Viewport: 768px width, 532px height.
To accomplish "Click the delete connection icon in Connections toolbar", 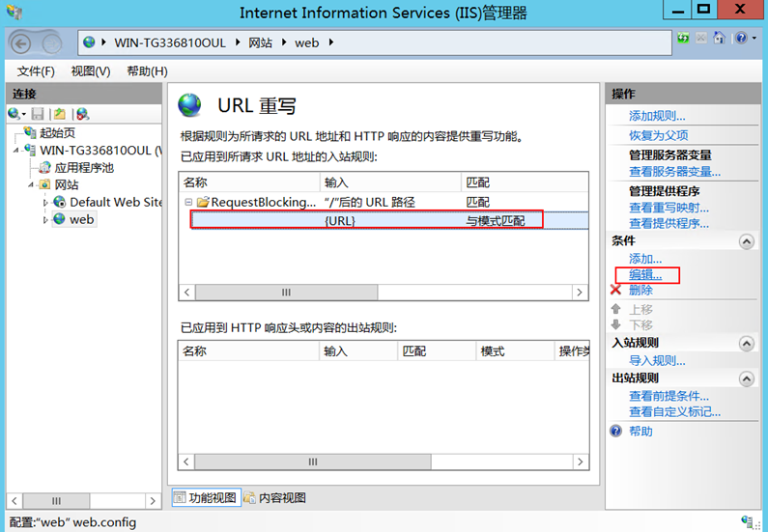I will [x=82, y=114].
